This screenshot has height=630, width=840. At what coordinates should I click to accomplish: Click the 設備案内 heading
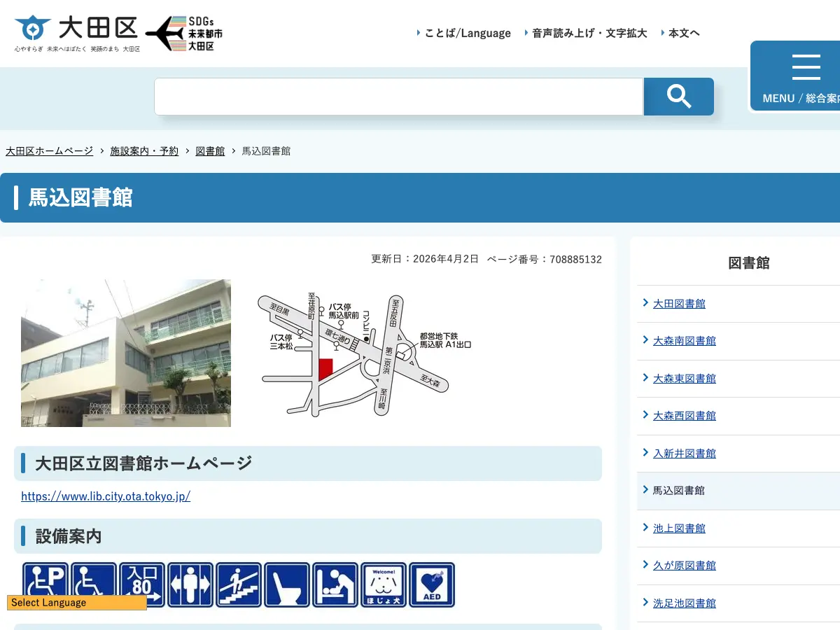[69, 536]
